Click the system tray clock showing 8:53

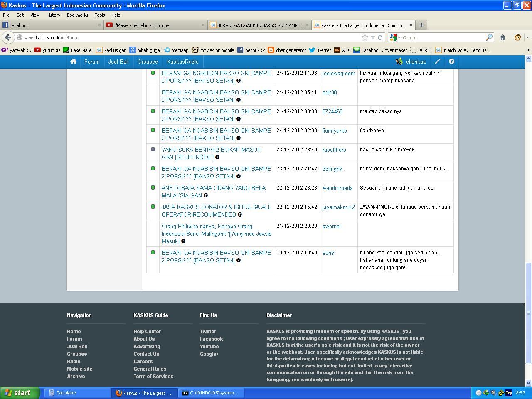520,393
